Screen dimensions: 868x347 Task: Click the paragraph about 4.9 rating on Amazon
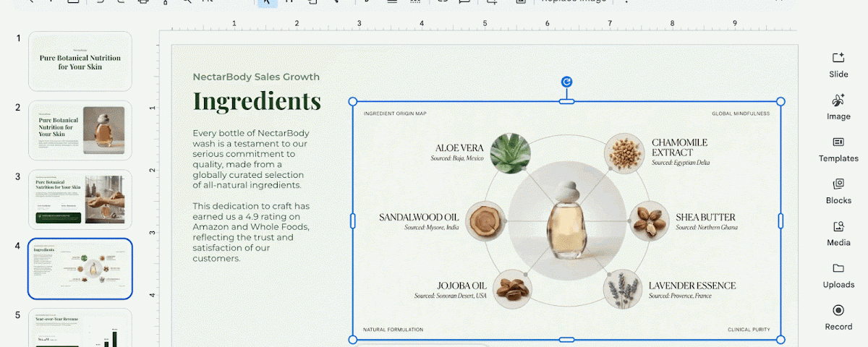(251, 232)
